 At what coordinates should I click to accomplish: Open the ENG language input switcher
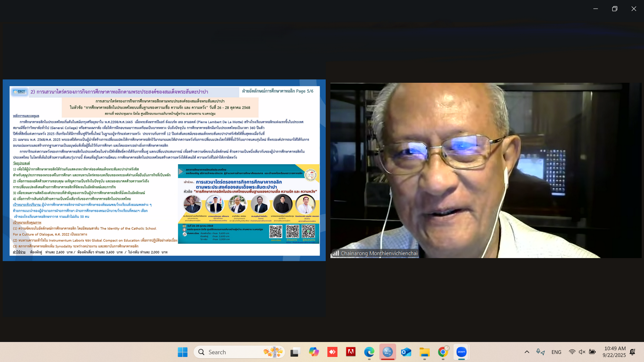pos(556,352)
